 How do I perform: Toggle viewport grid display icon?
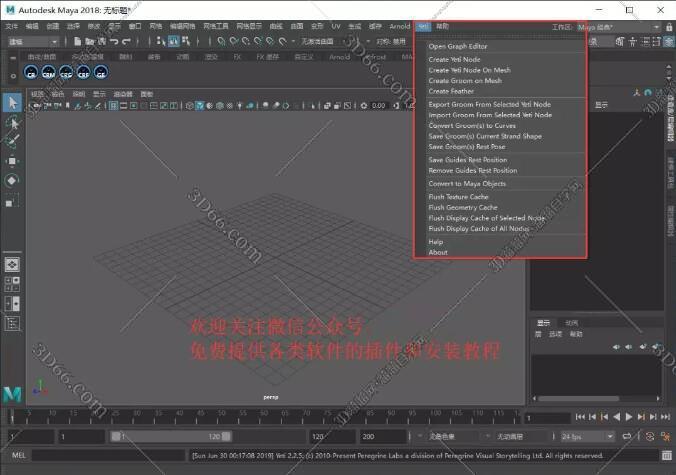coord(113,106)
